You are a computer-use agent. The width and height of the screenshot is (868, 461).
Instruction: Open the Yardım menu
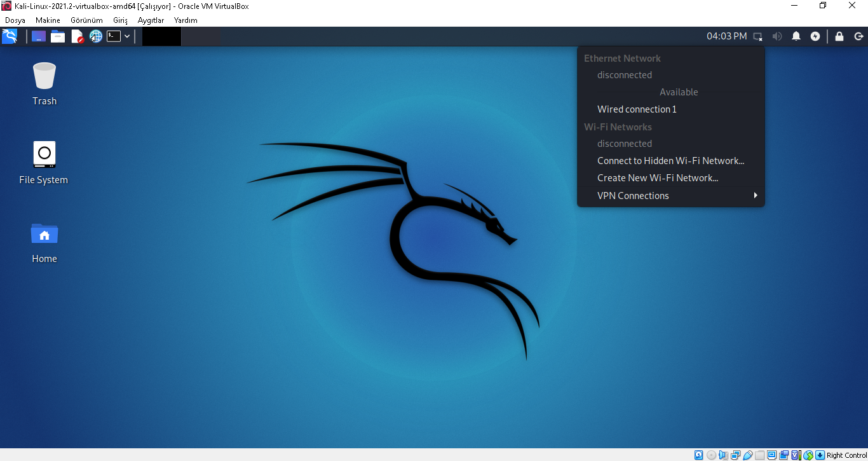186,20
